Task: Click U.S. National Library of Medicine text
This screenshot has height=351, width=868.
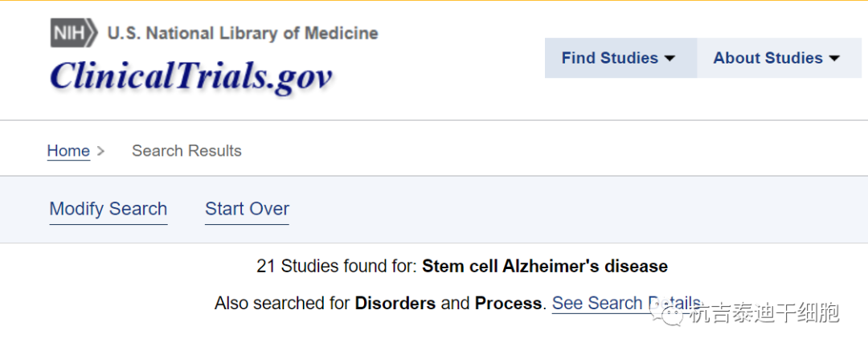Action: (242, 34)
